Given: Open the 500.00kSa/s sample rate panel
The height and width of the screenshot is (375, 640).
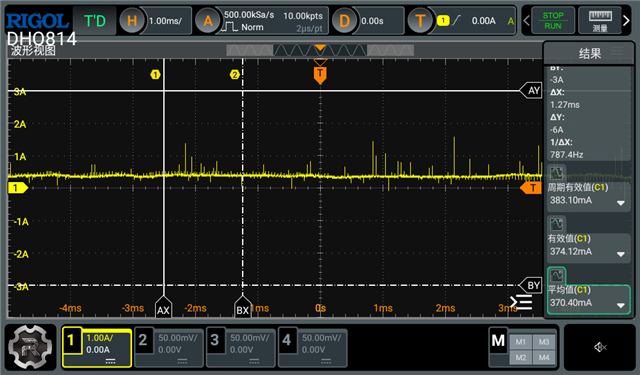Looking at the screenshot, I should 249,15.
